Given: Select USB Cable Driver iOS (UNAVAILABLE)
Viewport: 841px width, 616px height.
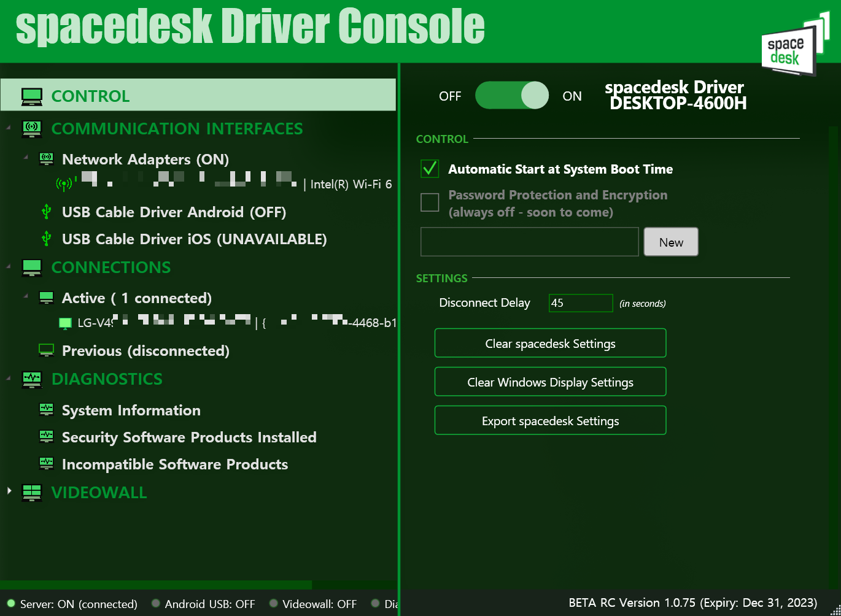Looking at the screenshot, I should [x=195, y=239].
